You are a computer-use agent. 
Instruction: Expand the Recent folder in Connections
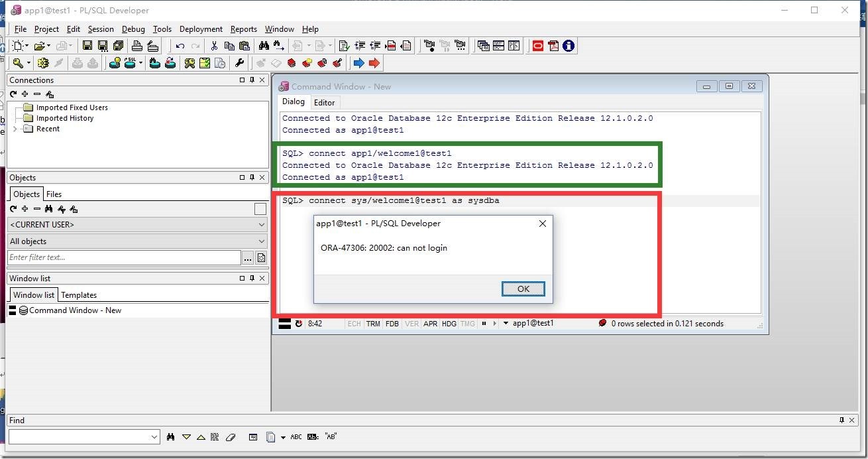(15, 129)
